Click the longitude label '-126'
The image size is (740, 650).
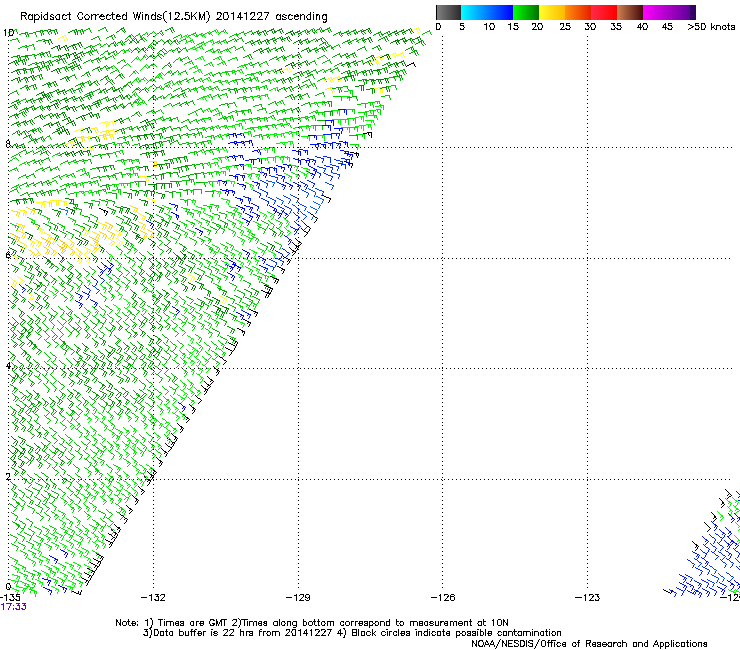tap(443, 598)
